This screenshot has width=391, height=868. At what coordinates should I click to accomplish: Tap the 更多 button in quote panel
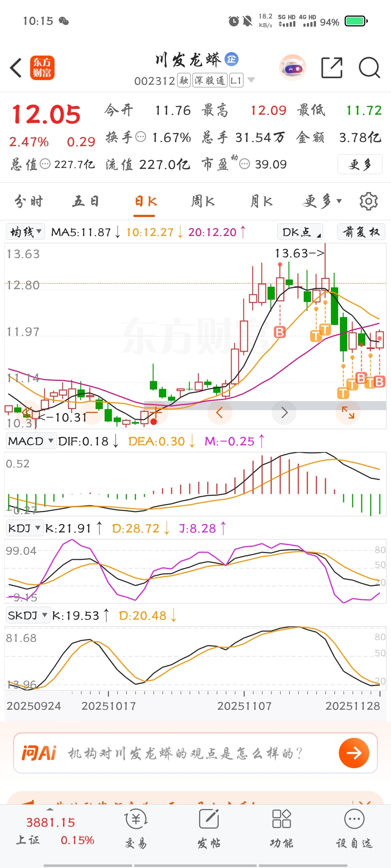pyautogui.click(x=360, y=164)
